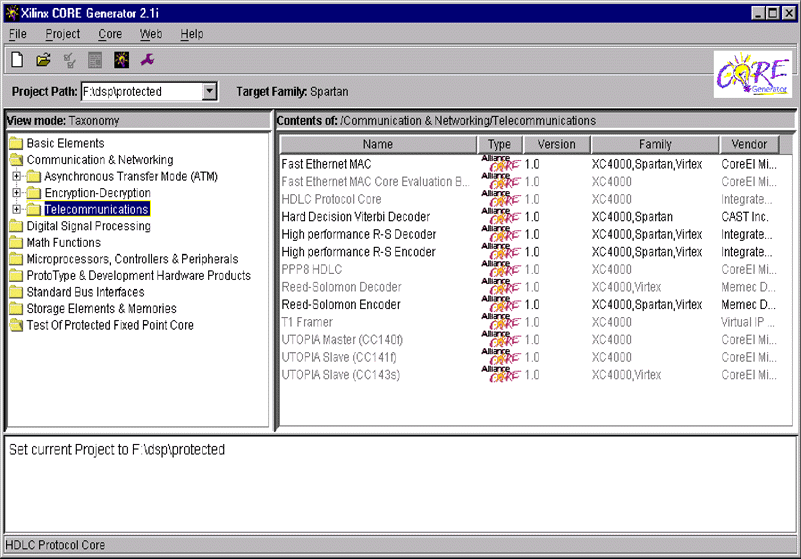
Task: Expand the Asynchronous Transfer Mode (ATM) node
Action: [17, 177]
